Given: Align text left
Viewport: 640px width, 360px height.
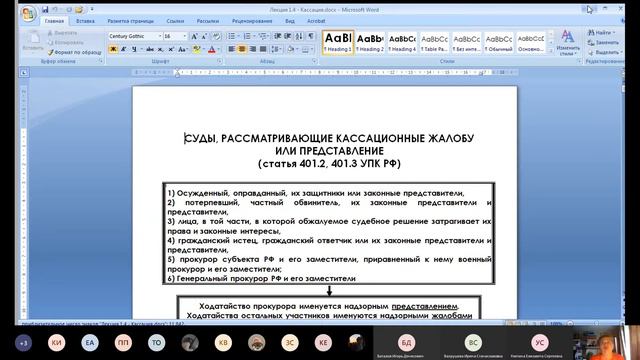Looking at the screenshot, I should [x=231, y=49].
